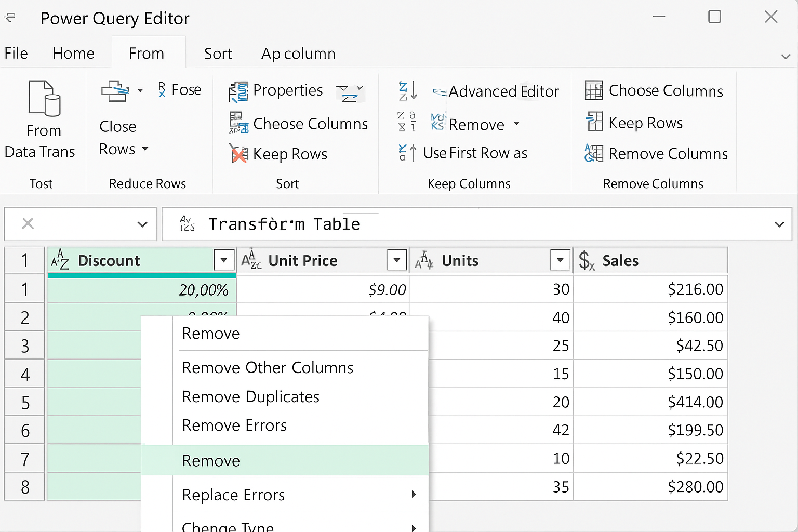This screenshot has width=798, height=532.
Task: Select row header number 5
Action: point(25,402)
